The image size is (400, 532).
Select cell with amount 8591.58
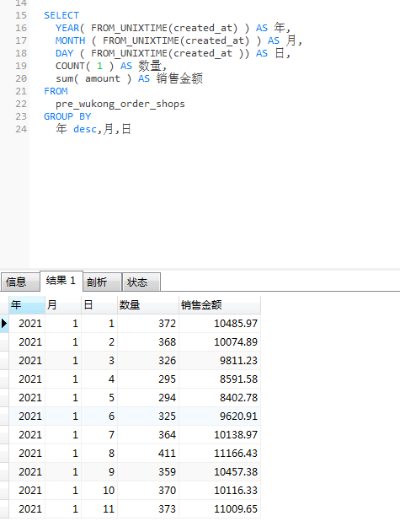pos(220,379)
